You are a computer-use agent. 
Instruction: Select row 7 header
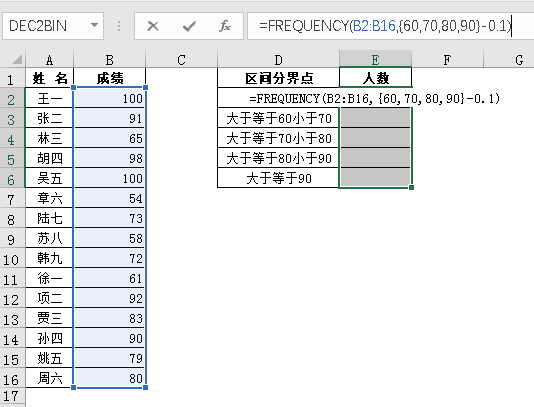(x=11, y=199)
